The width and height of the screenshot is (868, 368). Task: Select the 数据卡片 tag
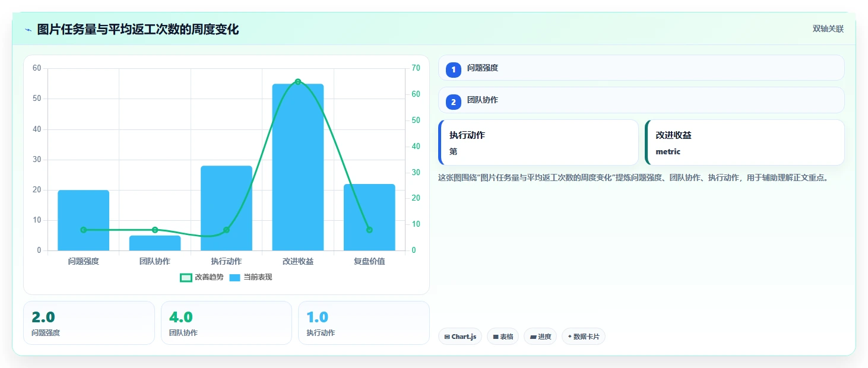584,337
